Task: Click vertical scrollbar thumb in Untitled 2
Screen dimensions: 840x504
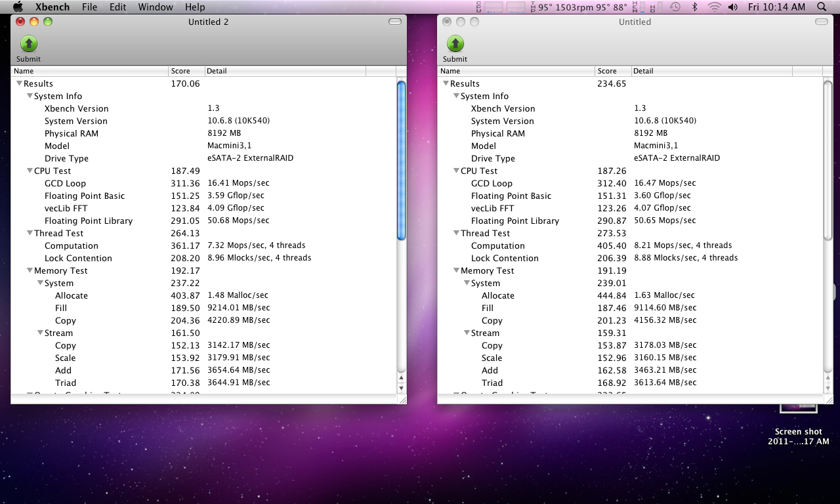Action: pos(402,161)
